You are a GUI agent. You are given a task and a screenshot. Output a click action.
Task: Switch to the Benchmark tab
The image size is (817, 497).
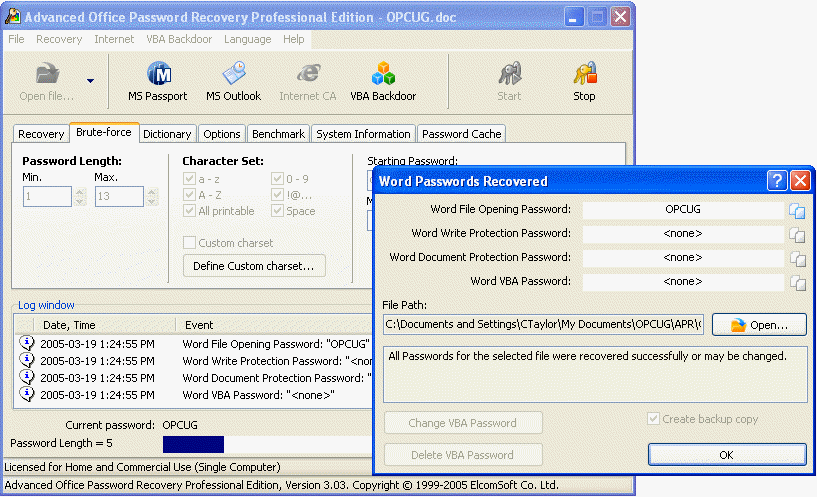(x=278, y=134)
